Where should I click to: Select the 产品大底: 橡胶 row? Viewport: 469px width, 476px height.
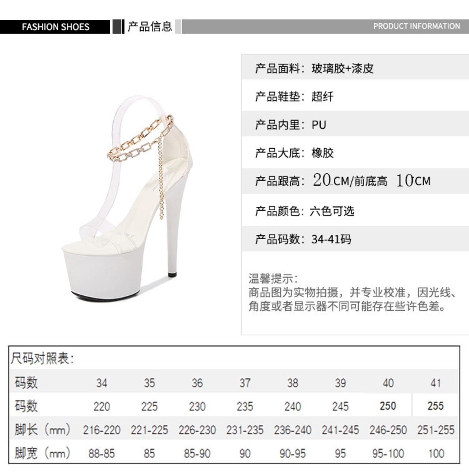355,152
